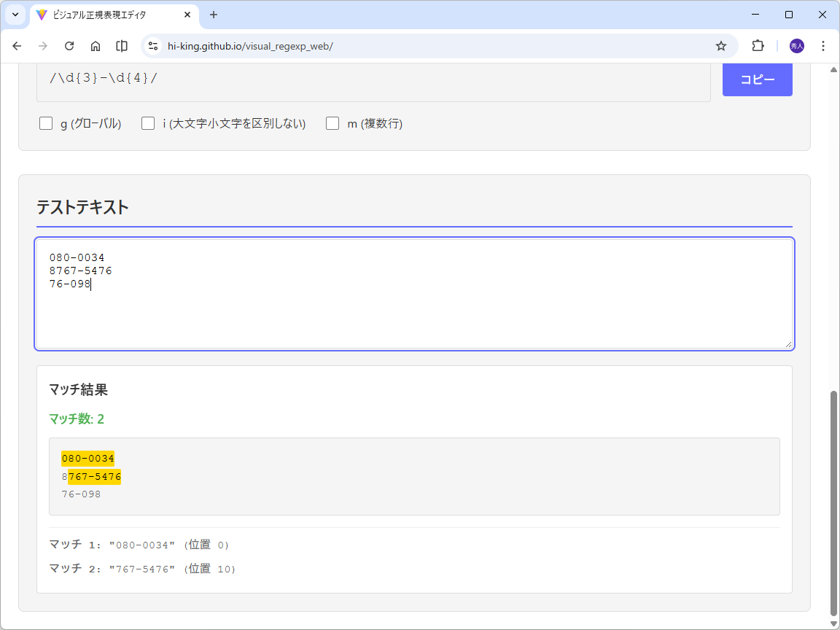
Task: Click the forward navigation arrow
Action: pyautogui.click(x=42, y=45)
